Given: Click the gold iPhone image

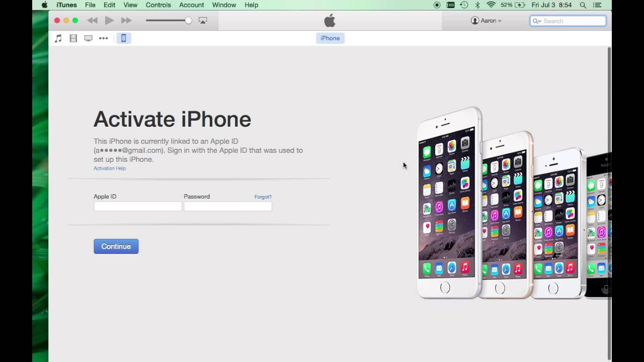Looking at the screenshot, I should 507,215.
